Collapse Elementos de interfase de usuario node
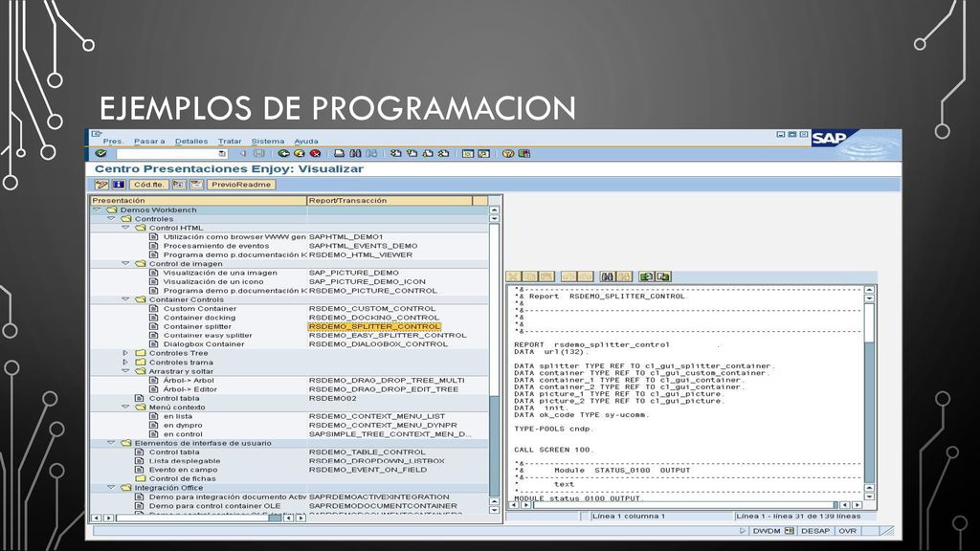Viewport: 980px width, 551px height. pyautogui.click(x=111, y=443)
